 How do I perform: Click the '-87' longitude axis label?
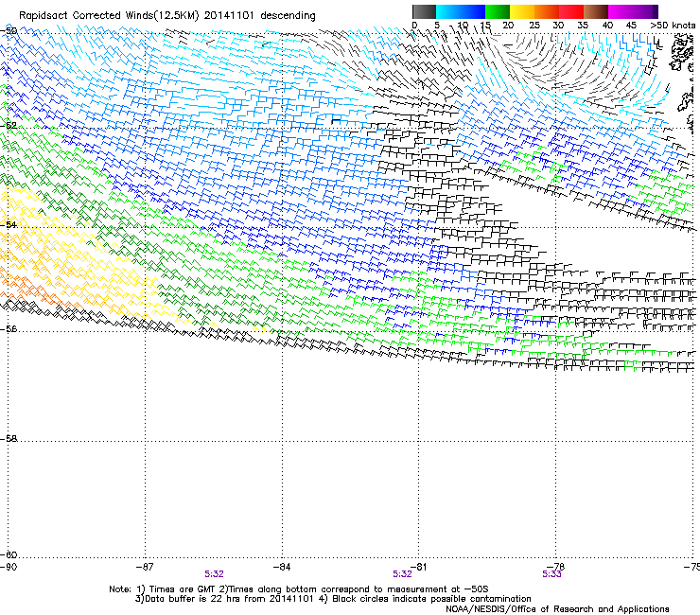(x=145, y=567)
